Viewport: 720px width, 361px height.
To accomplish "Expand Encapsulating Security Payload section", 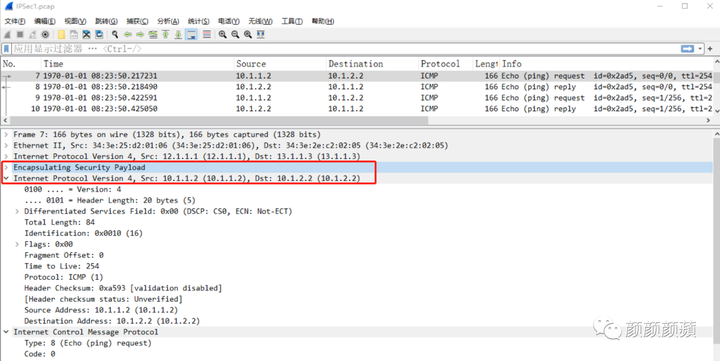I will [x=6, y=167].
